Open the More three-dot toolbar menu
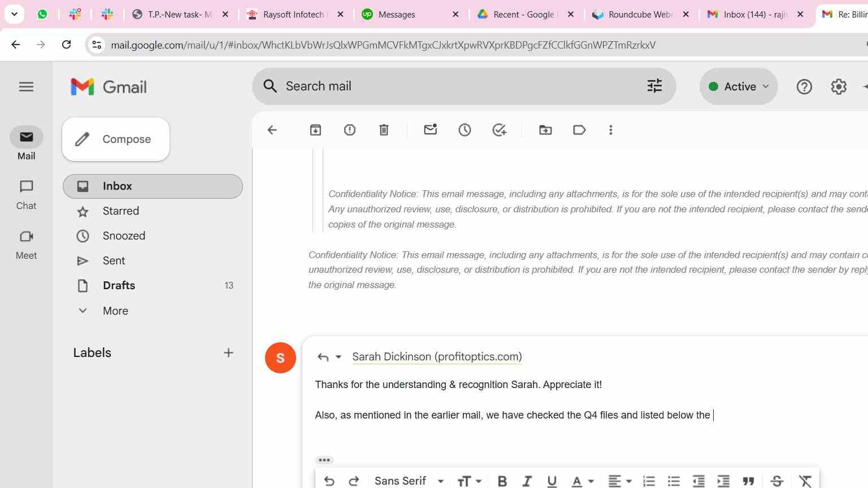The image size is (868, 488). coord(610,130)
